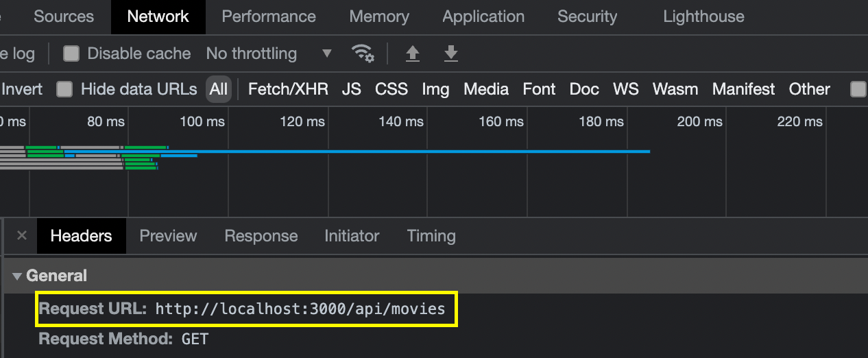This screenshot has height=358, width=868.
Task: Click the 140 ms timeline label
Action: click(x=401, y=122)
